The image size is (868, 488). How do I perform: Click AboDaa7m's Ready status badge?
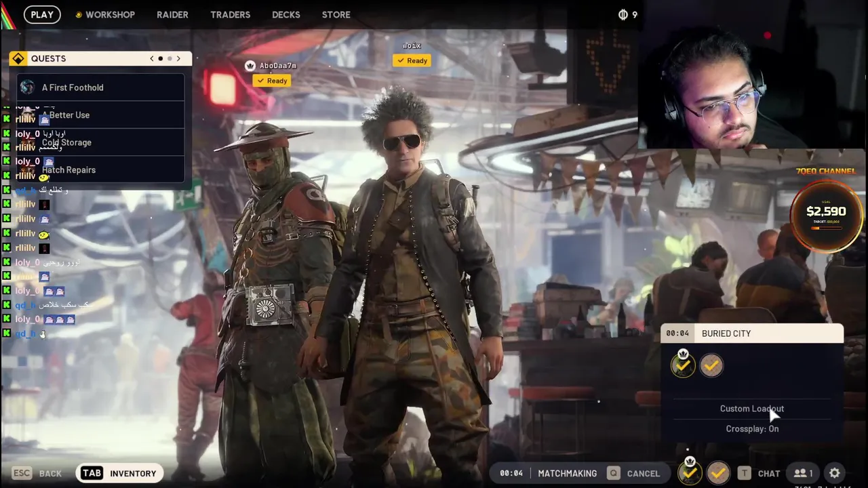(x=272, y=81)
